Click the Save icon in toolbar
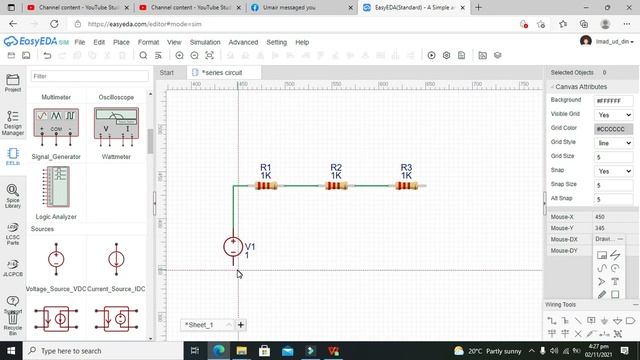640x360 pixels. coord(26,56)
